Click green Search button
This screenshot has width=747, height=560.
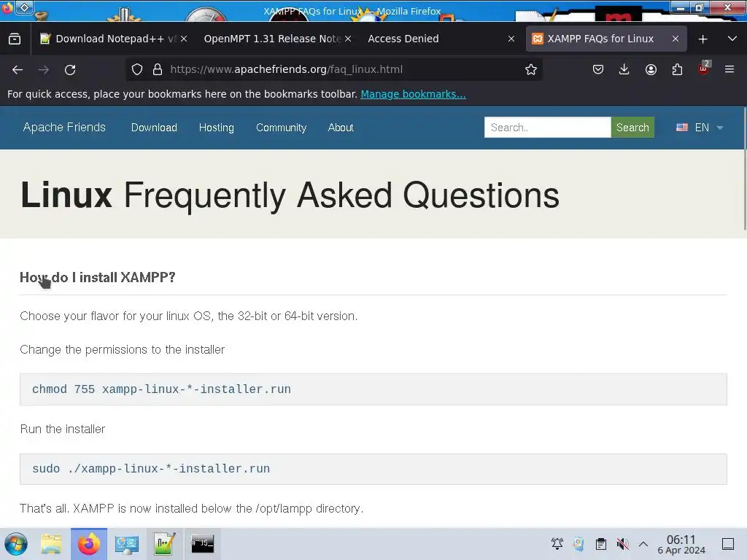click(x=632, y=128)
